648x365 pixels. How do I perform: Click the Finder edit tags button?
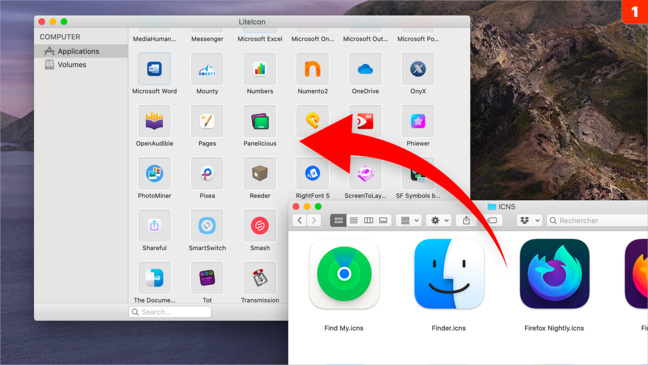tap(492, 220)
